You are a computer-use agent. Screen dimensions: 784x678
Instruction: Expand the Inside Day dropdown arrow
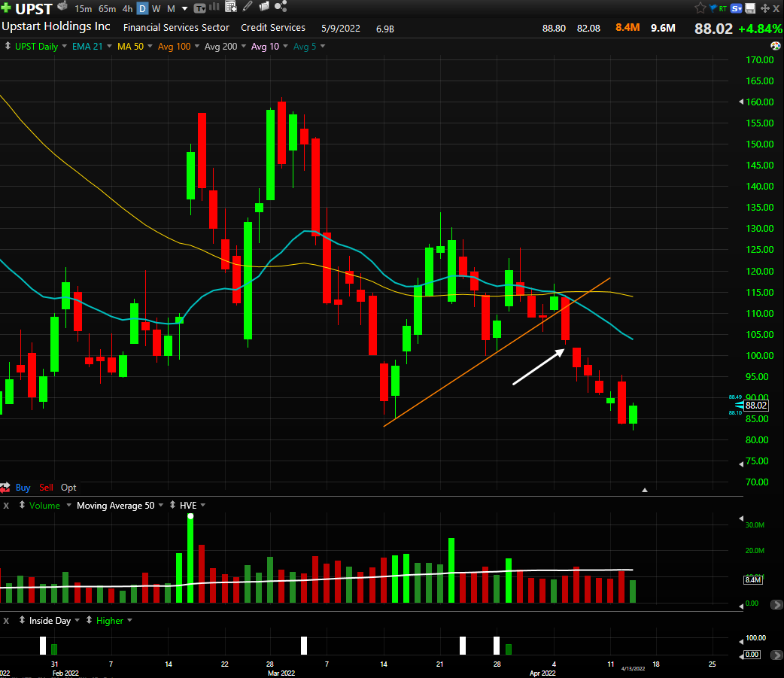tap(77, 620)
